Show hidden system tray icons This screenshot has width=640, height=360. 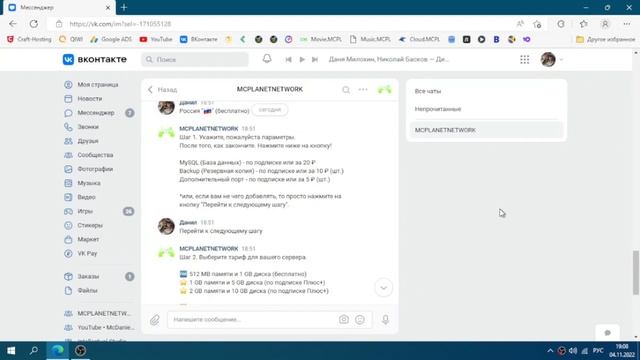point(550,351)
